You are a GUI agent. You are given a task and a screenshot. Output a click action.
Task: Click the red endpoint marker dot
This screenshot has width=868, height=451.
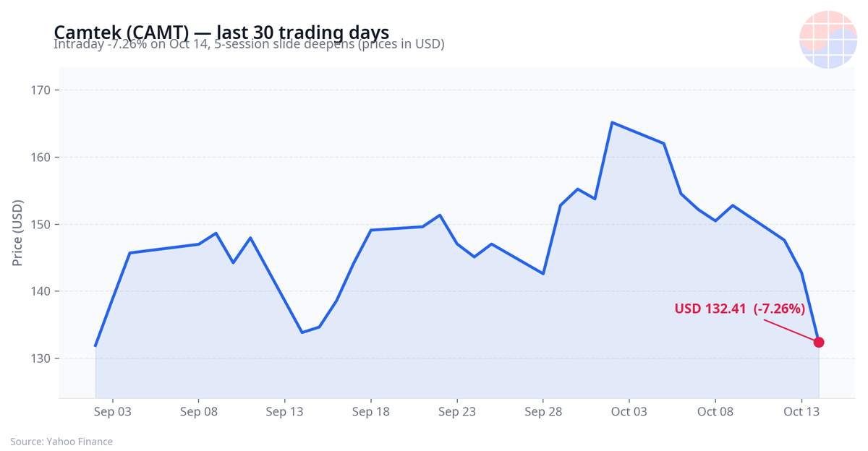(819, 343)
